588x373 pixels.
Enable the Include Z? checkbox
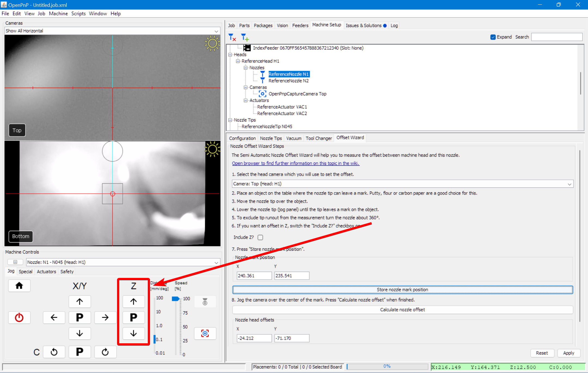[x=260, y=237]
